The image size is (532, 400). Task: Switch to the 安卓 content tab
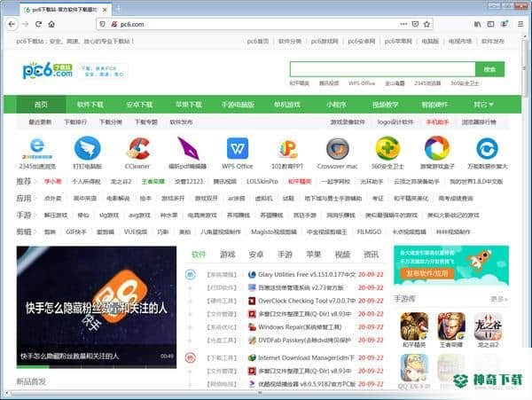tap(256, 255)
